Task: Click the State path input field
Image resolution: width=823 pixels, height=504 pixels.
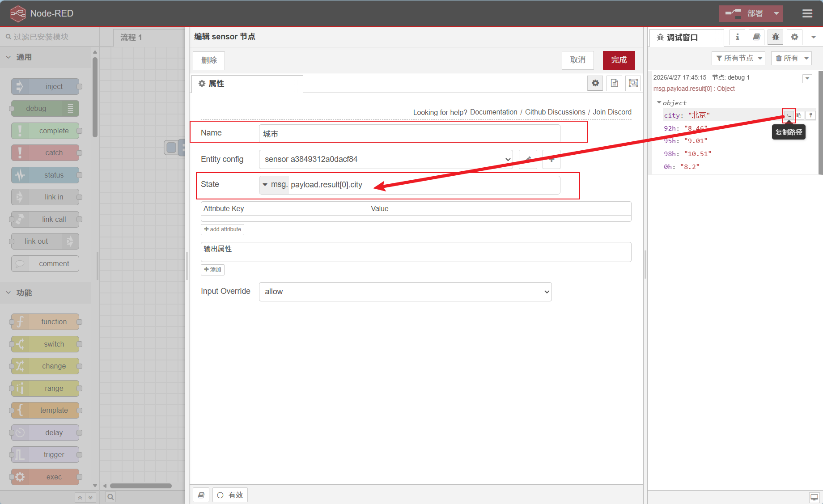Action: pyautogui.click(x=424, y=185)
